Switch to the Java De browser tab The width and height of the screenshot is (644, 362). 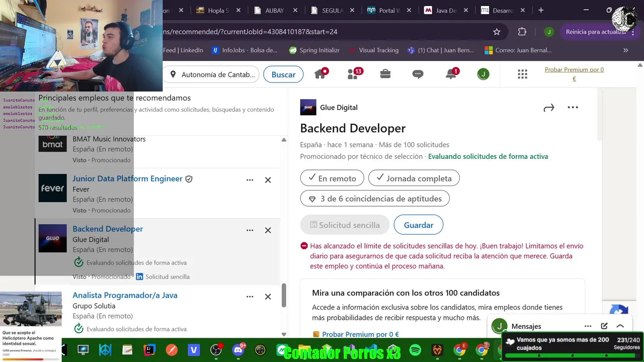[x=447, y=10]
